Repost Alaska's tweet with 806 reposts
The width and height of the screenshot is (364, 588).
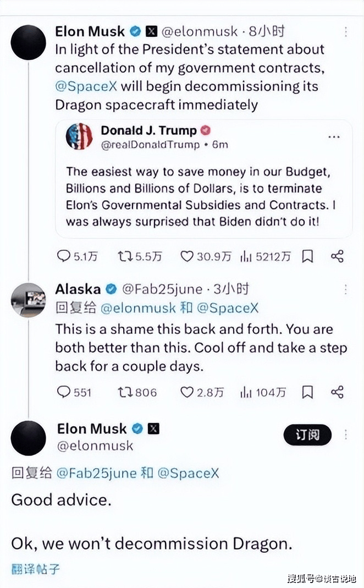tap(125, 392)
